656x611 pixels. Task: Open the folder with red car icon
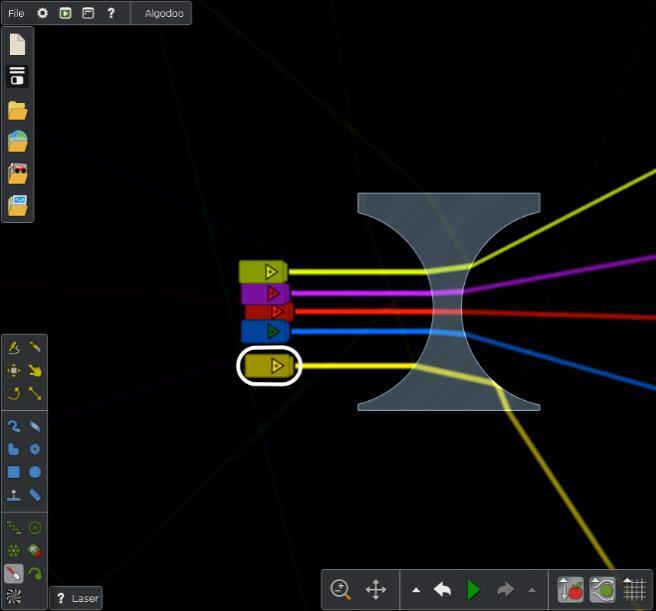[18, 173]
